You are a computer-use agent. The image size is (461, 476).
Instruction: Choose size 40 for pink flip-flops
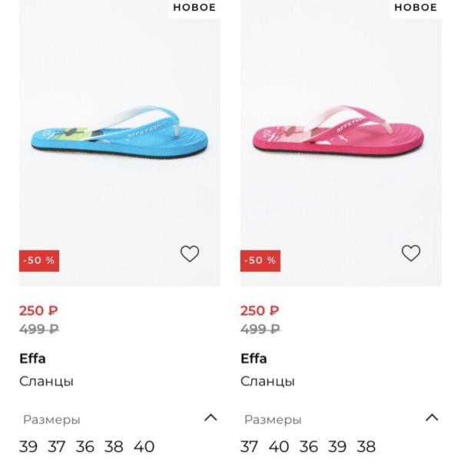(x=279, y=447)
